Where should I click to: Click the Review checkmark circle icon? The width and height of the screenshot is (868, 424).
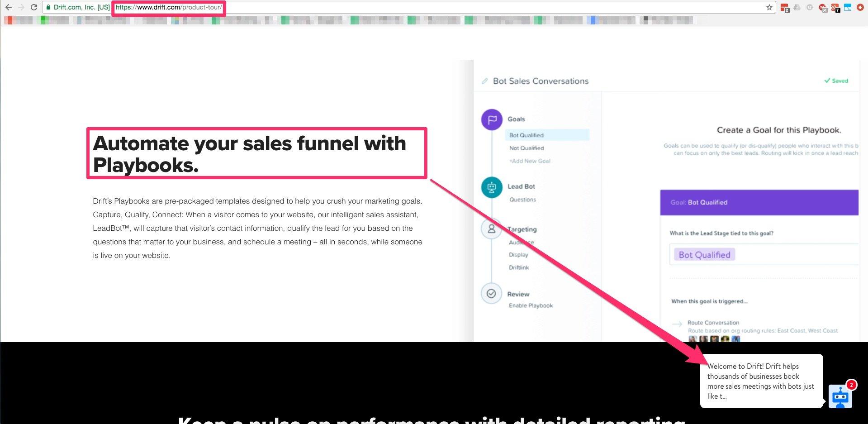491,294
